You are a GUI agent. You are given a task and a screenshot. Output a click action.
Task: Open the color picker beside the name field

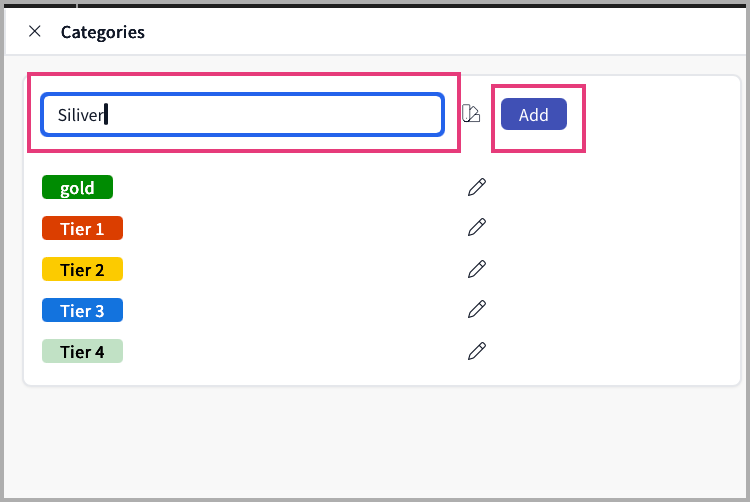coord(471,114)
